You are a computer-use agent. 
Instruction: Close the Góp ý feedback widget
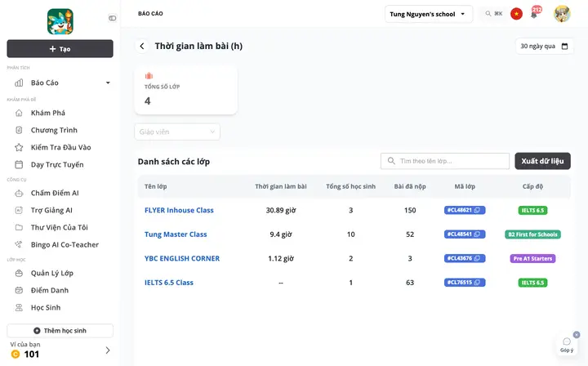click(x=577, y=334)
